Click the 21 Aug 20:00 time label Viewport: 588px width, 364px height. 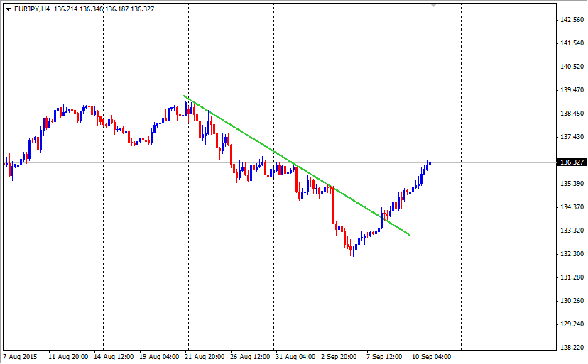point(205,356)
